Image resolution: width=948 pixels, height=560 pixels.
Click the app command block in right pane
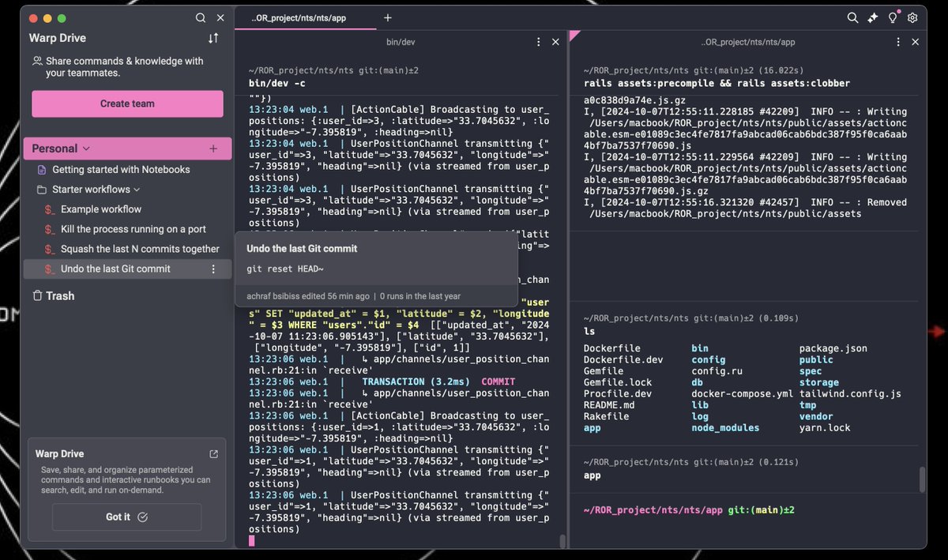pos(592,475)
